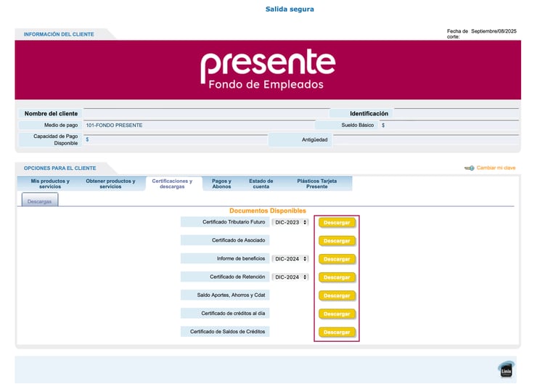The height and width of the screenshot is (392, 537).
Task: Click the Informe de beneficios label
Action: coord(225,258)
